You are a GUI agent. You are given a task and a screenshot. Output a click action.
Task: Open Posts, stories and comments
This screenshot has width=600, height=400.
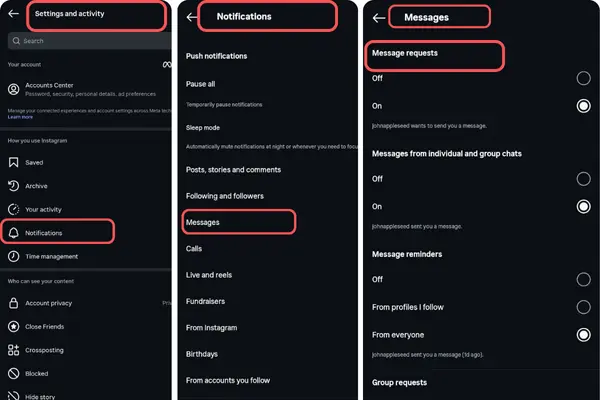tap(233, 170)
